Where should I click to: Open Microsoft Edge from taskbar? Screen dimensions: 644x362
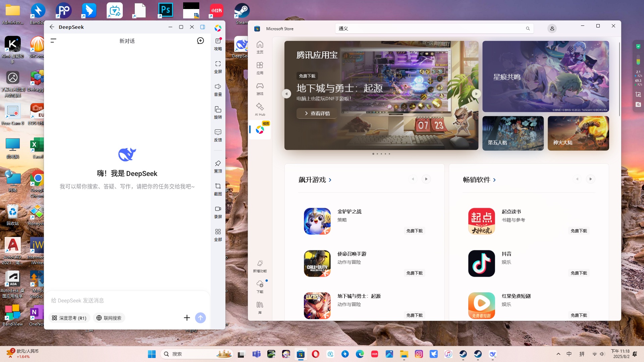360,354
